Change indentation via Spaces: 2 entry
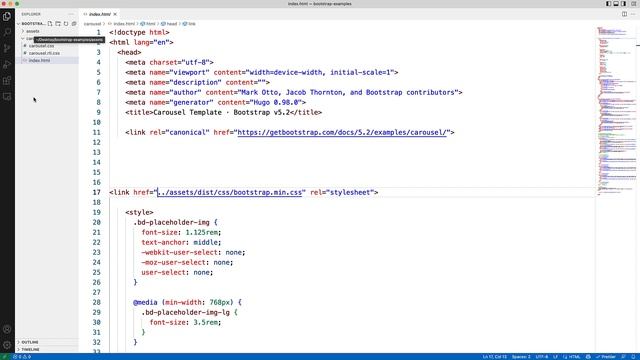The height and width of the screenshot is (360, 640). (x=521, y=357)
